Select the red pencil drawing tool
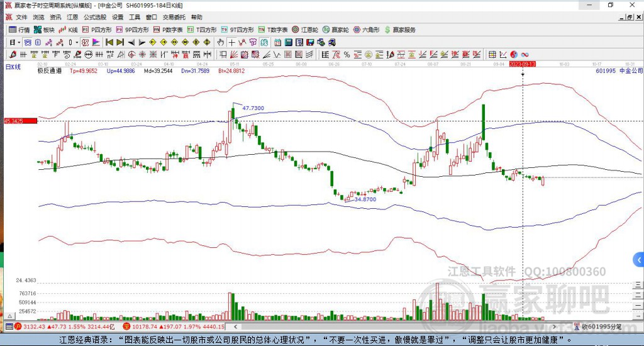This screenshot has width=644, height=346. click(13, 54)
